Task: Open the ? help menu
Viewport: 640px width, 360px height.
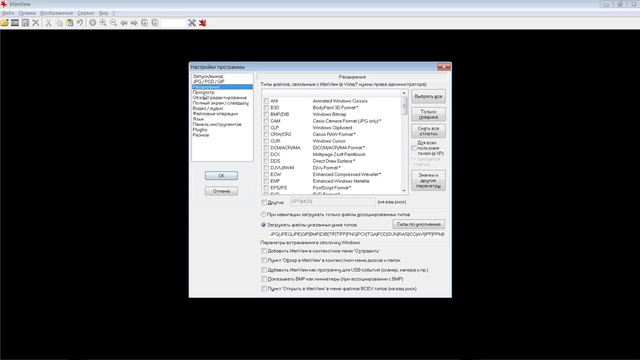Action: point(113,13)
